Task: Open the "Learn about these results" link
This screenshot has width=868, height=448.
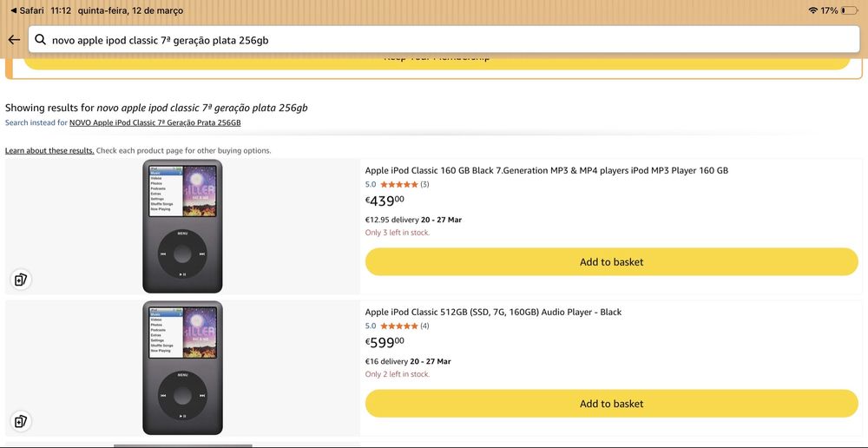Action: pyautogui.click(x=49, y=150)
